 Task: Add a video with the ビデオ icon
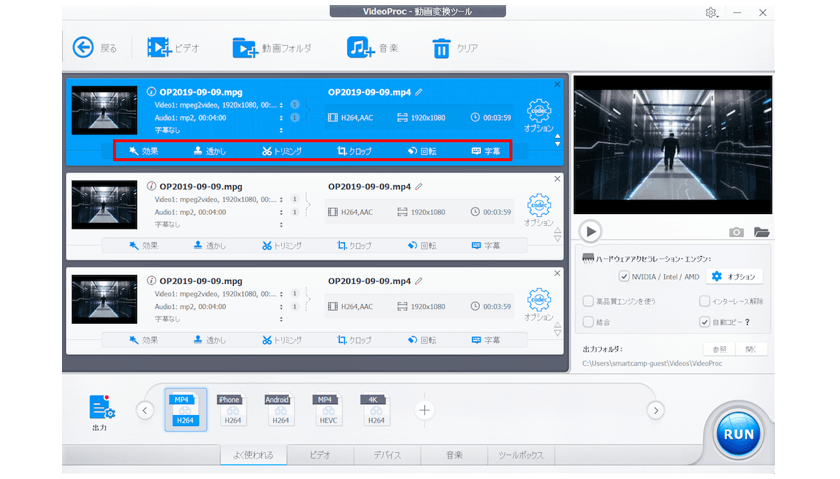pyautogui.click(x=157, y=47)
